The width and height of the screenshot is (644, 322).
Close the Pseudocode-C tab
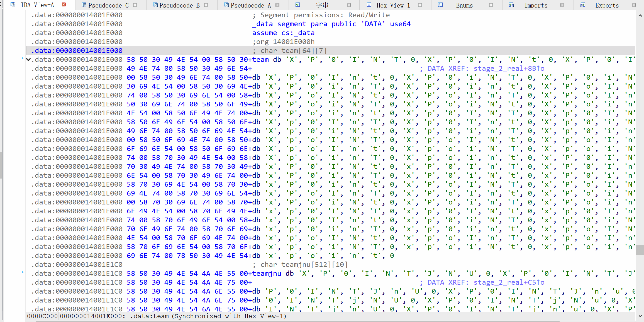[x=135, y=5]
